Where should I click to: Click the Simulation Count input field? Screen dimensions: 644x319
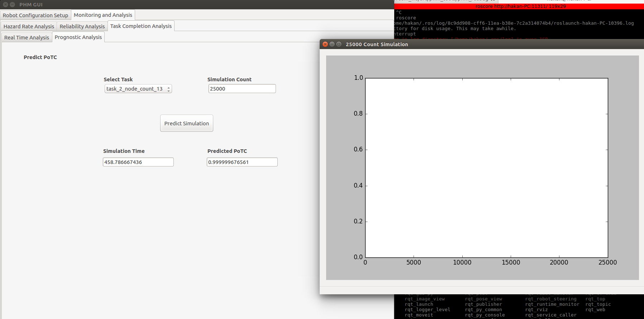tap(242, 89)
